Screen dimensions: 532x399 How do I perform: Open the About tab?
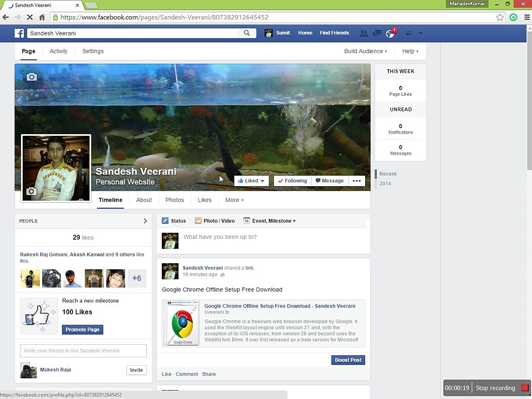[x=144, y=200]
